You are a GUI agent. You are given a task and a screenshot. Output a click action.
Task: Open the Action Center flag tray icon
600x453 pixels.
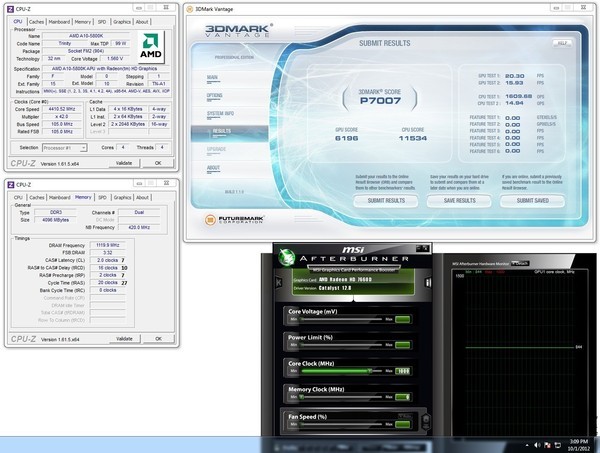coord(548,445)
